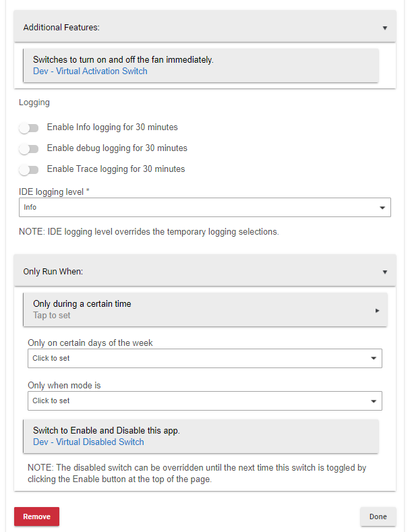This screenshot has height=532, width=412.
Task: Click the arrow beside Only during a certain time
Action: tap(377, 310)
